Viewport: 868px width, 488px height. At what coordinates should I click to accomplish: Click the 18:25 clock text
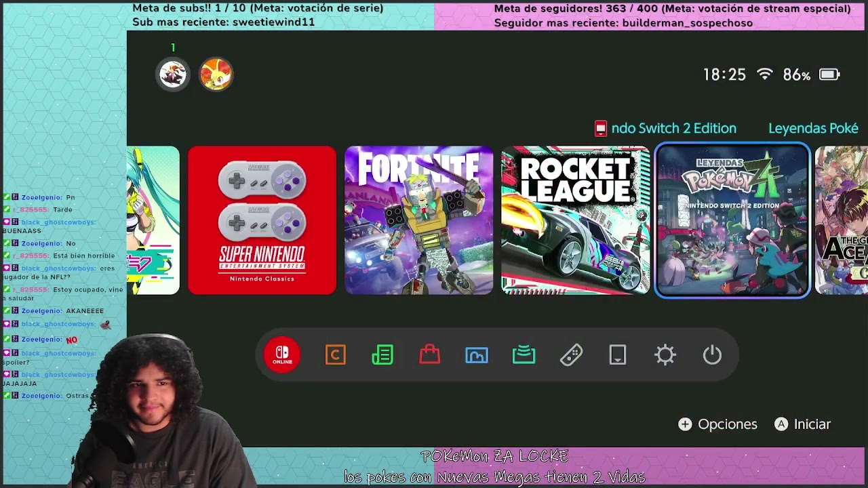(724, 75)
